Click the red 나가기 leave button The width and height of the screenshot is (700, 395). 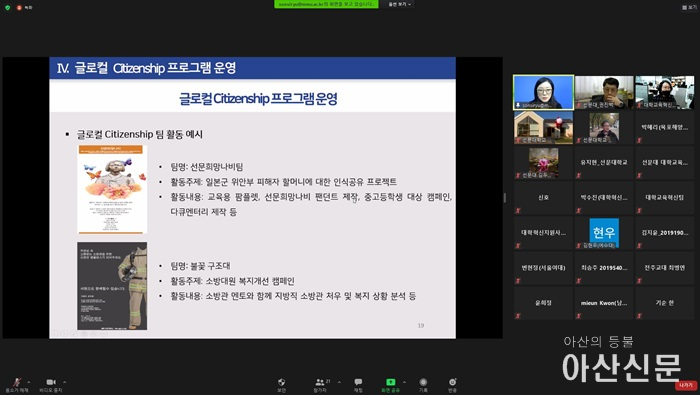(x=686, y=385)
